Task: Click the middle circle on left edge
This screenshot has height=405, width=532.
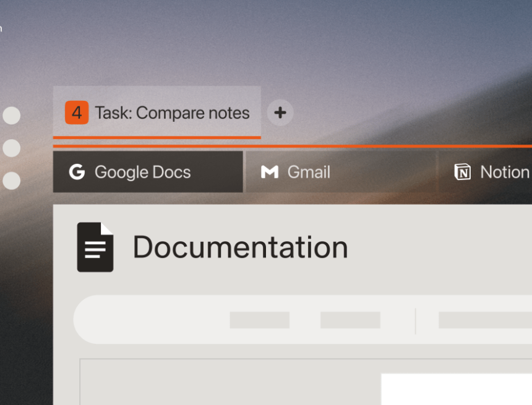Action: 11,148
